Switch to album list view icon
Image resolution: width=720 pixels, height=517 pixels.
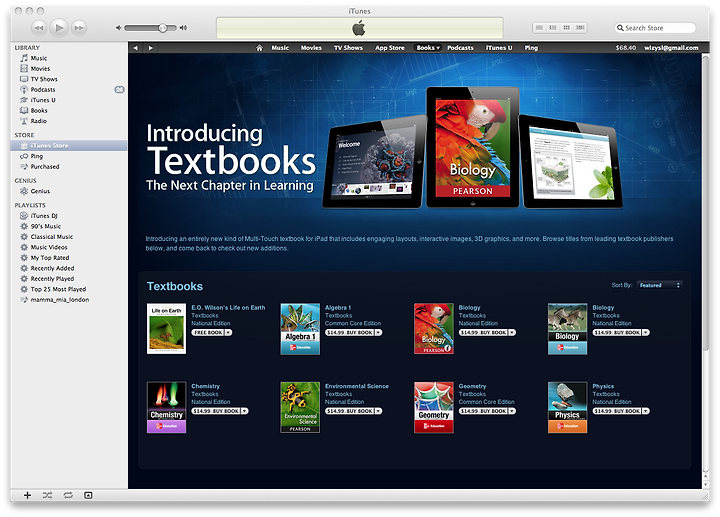pos(553,28)
